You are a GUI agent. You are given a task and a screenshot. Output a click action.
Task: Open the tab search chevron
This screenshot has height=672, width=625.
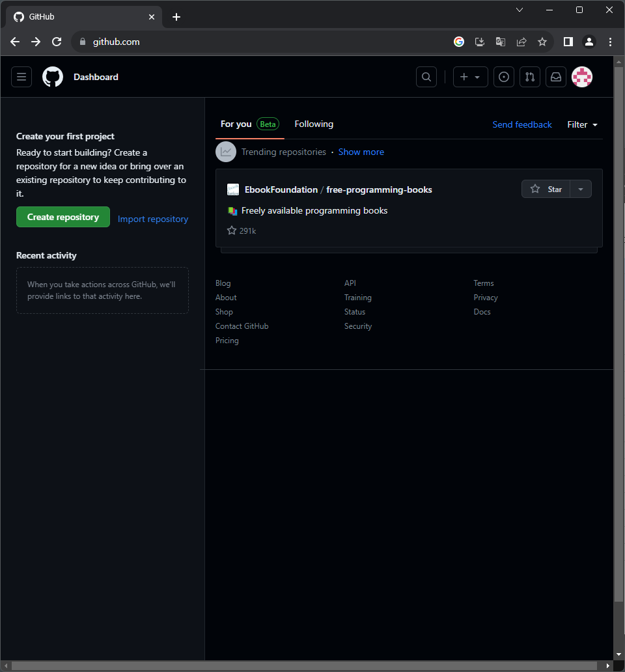point(520,10)
